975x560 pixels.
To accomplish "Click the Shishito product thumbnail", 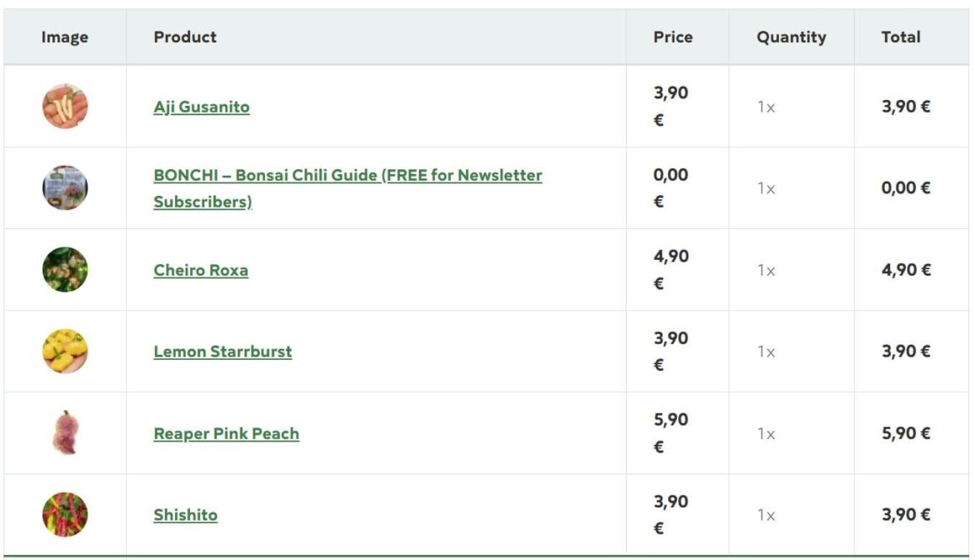I will [64, 514].
